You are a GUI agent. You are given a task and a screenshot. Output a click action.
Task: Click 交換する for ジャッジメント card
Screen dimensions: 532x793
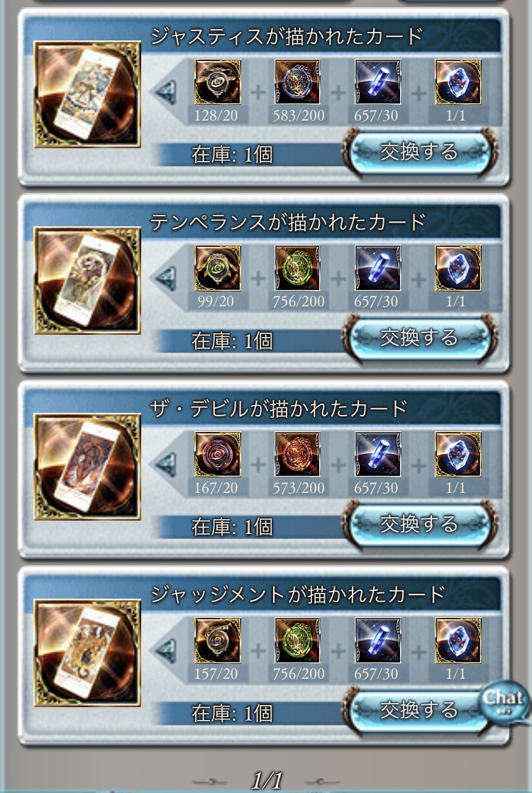click(x=420, y=710)
